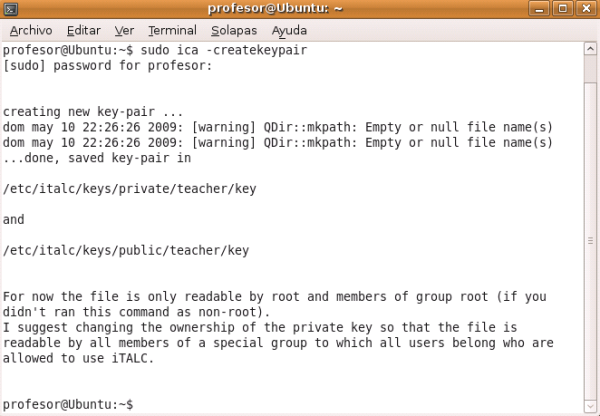Click the scrollbar up arrow
The image size is (600, 416).
[590, 48]
